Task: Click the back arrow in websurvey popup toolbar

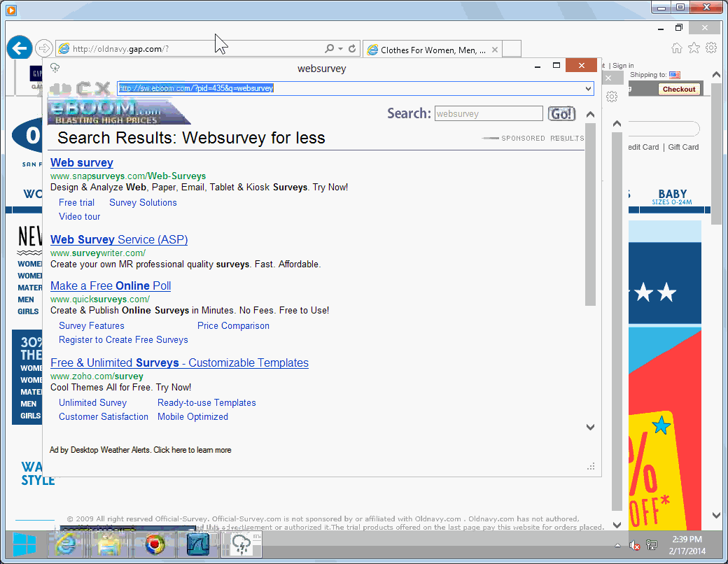Action: (55, 87)
